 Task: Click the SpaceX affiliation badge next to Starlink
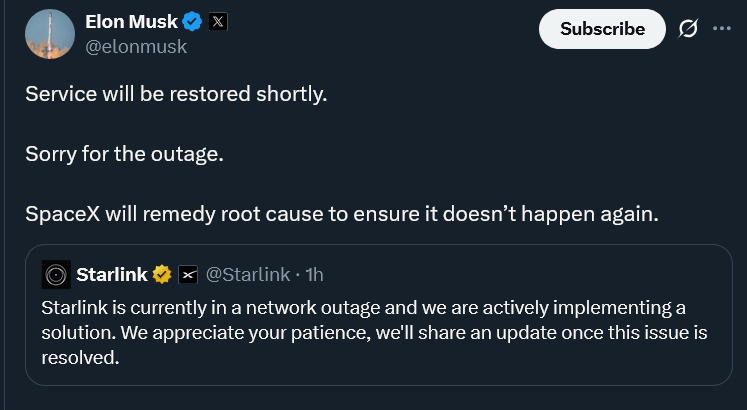click(x=187, y=274)
